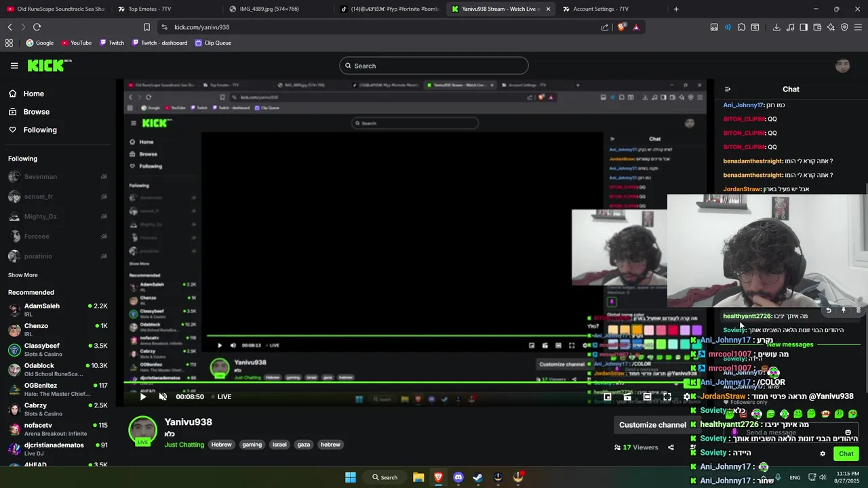Click username healthyantt2726 in pinned message
Screen dimensions: 868x488
click(747, 316)
